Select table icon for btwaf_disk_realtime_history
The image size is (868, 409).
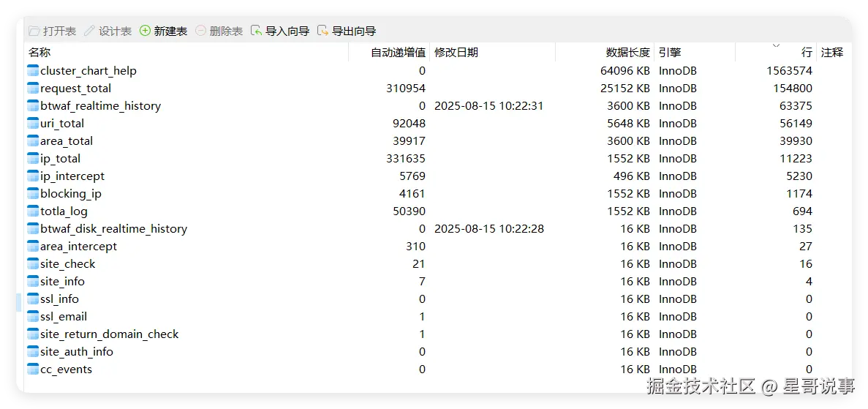[33, 229]
